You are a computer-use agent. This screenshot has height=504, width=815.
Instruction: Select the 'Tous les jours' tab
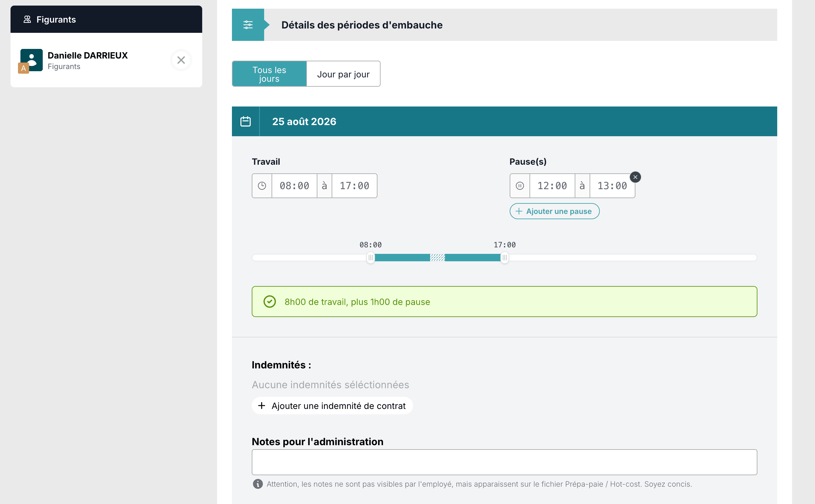269,74
